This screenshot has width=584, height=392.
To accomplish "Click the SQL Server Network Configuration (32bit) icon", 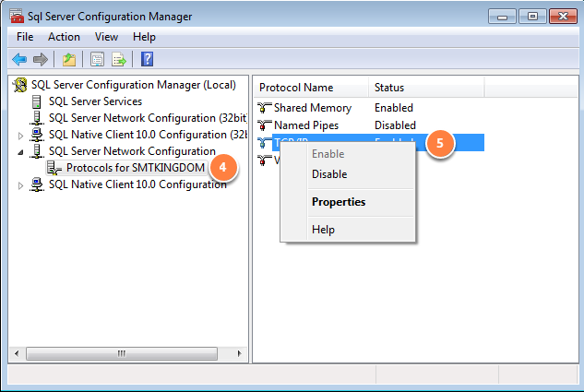I will click(37, 118).
